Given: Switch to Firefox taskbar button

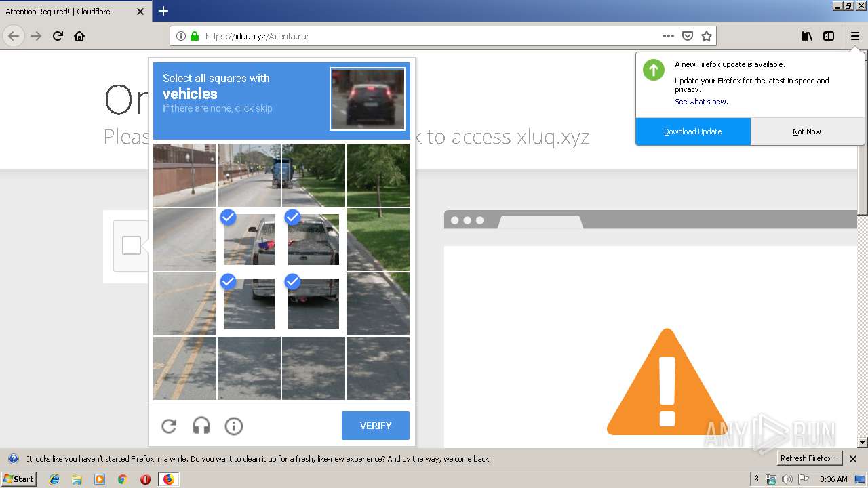Looking at the screenshot, I should click(x=168, y=479).
